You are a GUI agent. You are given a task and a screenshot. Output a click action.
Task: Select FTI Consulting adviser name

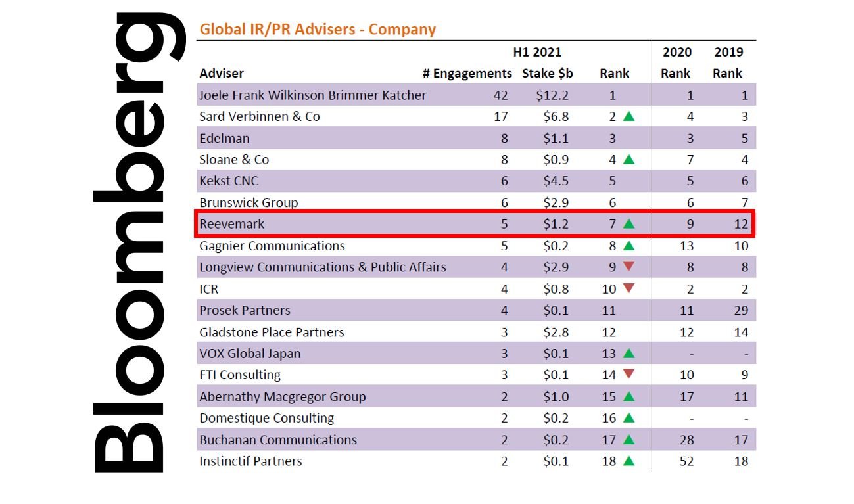coord(240,375)
